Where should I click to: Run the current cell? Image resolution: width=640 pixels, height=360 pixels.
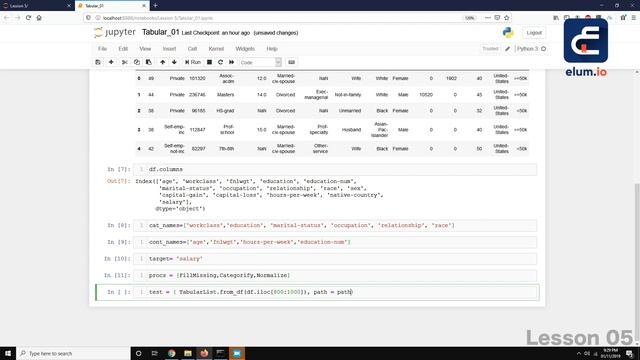pyautogui.click(x=193, y=62)
